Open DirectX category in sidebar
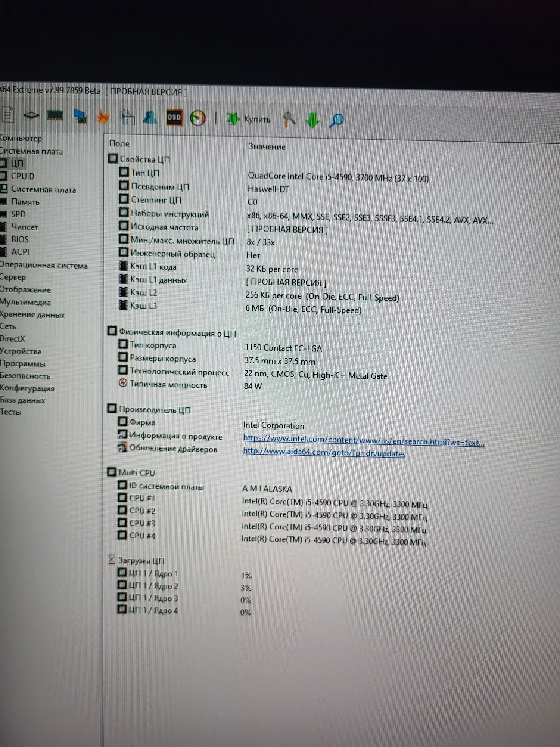The width and height of the screenshot is (560, 747). pyautogui.click(x=12, y=339)
